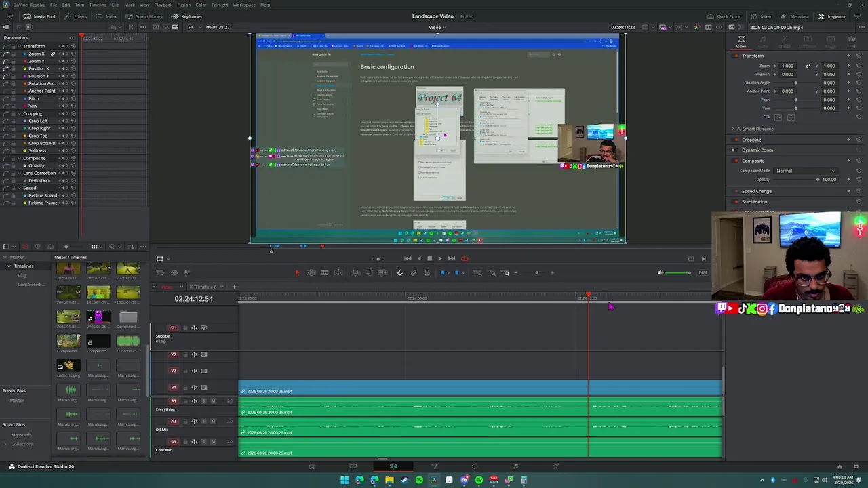The image size is (868, 488).
Task: Toggle the Inspector panel
Action: pyautogui.click(x=832, y=16)
